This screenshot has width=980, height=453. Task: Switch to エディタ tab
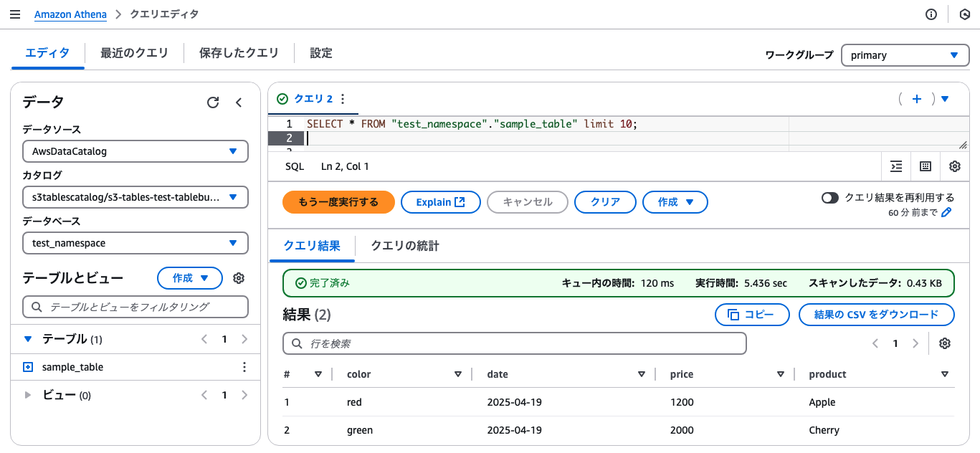coord(47,53)
